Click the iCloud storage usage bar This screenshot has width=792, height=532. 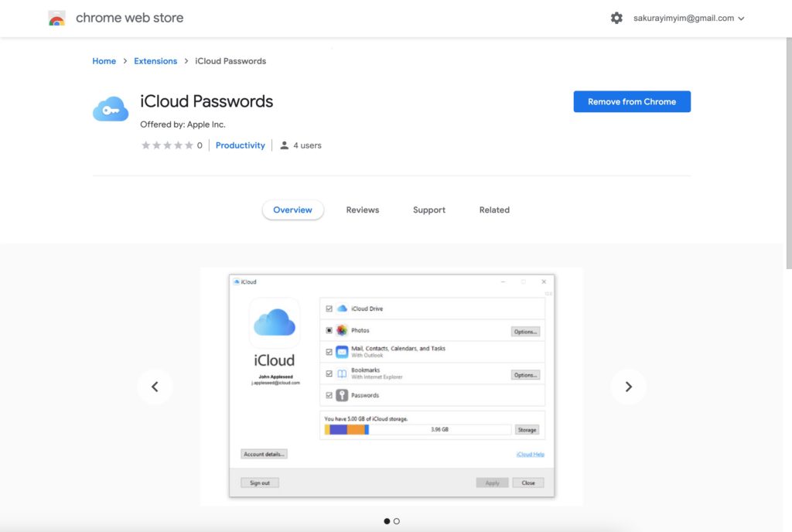418,430
